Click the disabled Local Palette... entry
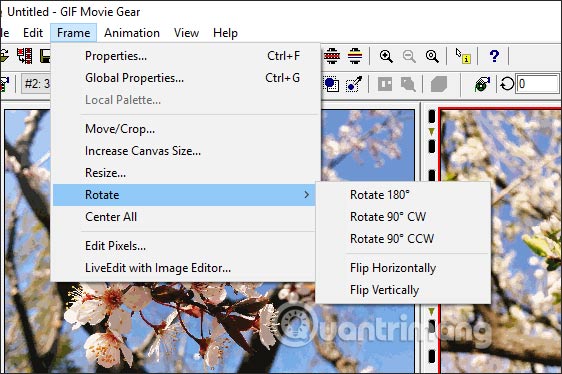 [184, 100]
